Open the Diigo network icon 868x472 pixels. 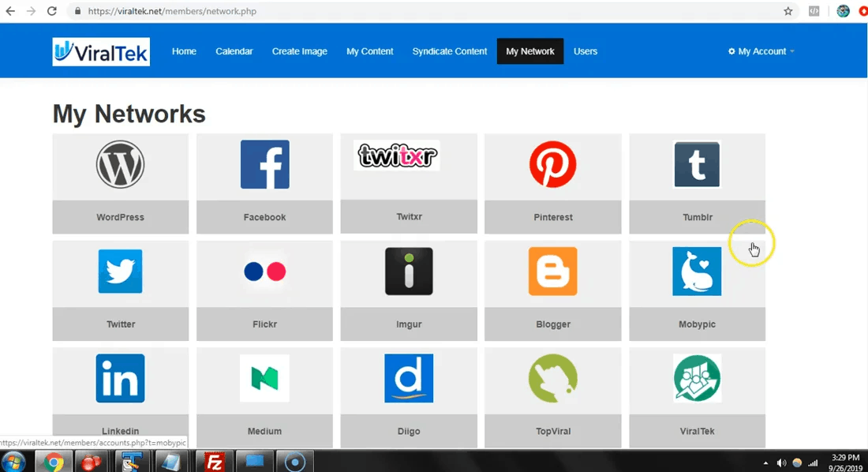[x=409, y=378]
